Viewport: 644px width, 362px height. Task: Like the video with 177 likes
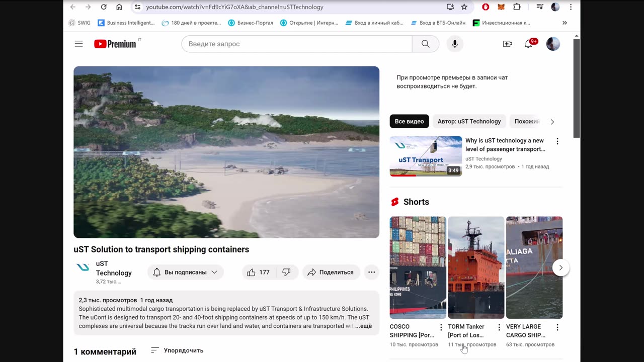click(x=259, y=272)
